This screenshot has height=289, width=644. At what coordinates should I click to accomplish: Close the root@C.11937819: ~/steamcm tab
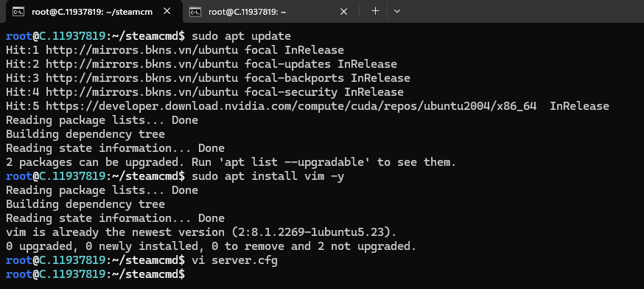pyautogui.click(x=167, y=12)
